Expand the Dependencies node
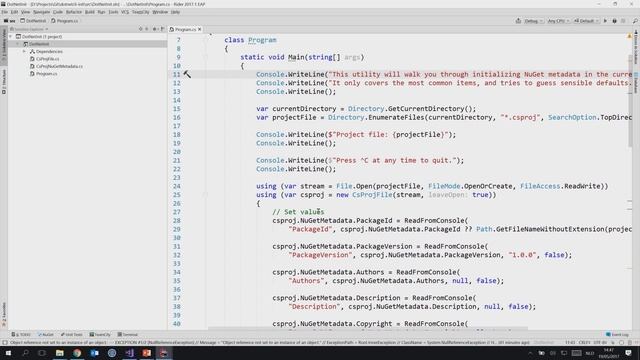The width and height of the screenshot is (640, 360). pos(24,52)
